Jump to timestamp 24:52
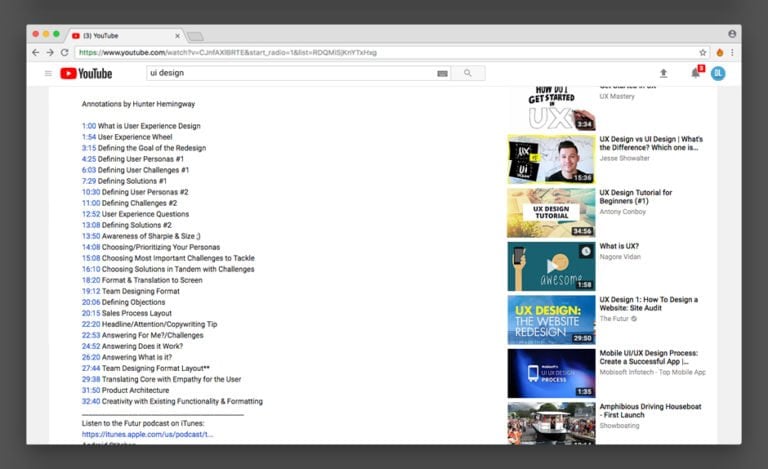Image resolution: width=768 pixels, height=469 pixels. click(91, 346)
